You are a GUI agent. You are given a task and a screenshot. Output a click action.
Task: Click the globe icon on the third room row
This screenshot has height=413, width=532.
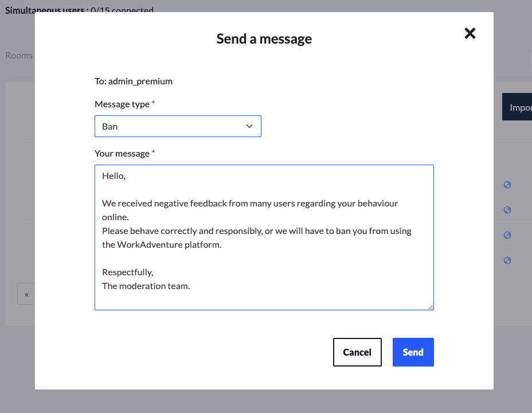507,235
